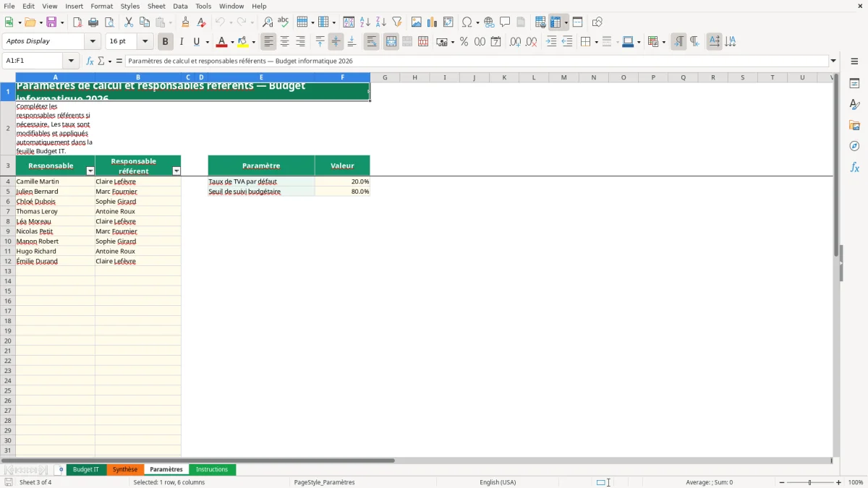This screenshot has height=488, width=868.
Task: Open the font name dropdown
Action: tap(93, 42)
